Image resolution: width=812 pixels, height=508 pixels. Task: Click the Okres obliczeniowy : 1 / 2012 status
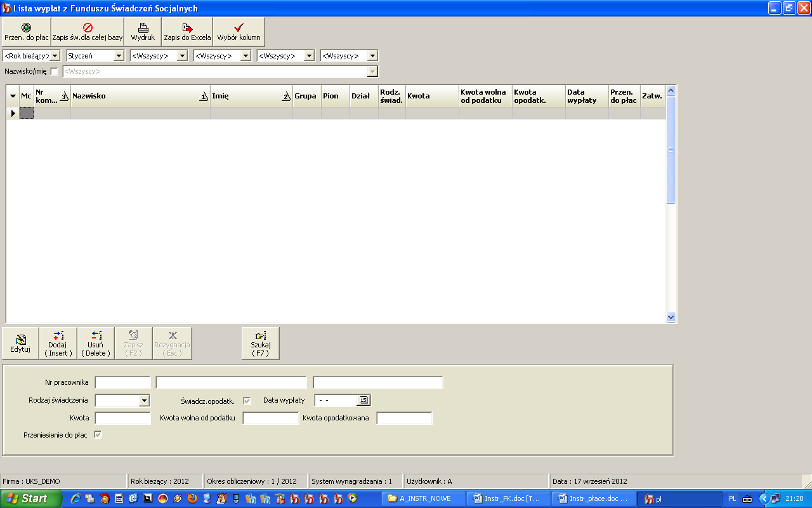pos(252,481)
